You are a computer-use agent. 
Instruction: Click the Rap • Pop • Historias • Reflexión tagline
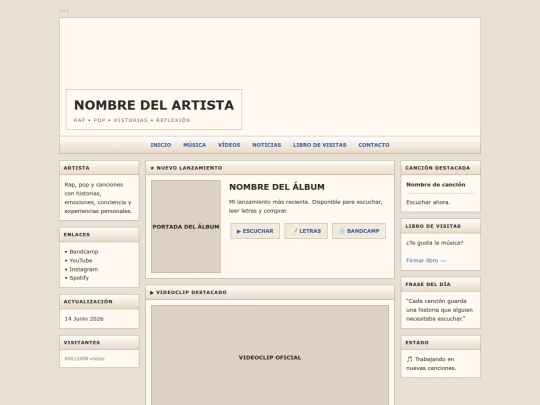tap(132, 120)
